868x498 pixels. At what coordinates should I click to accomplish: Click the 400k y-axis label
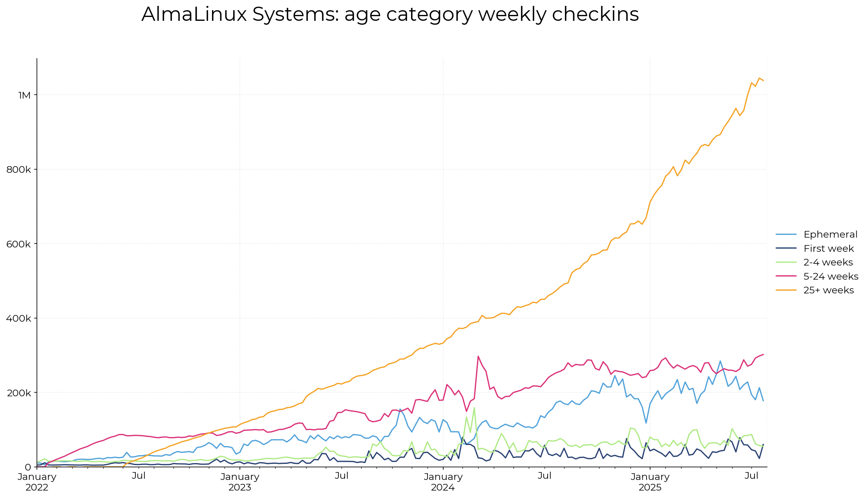pyautogui.click(x=18, y=318)
